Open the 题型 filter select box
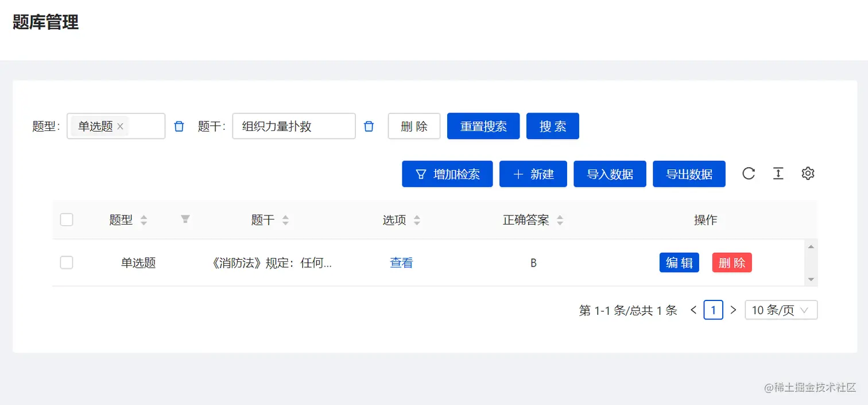868x405 pixels. 116,126
